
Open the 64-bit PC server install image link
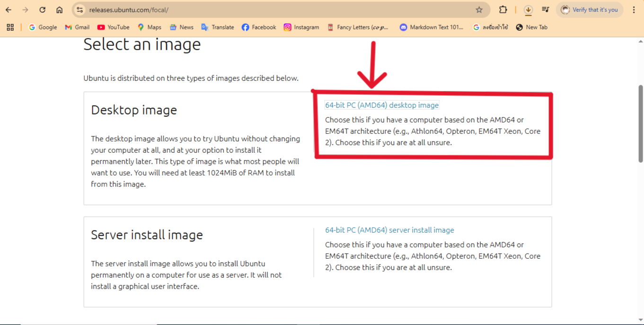pos(389,230)
